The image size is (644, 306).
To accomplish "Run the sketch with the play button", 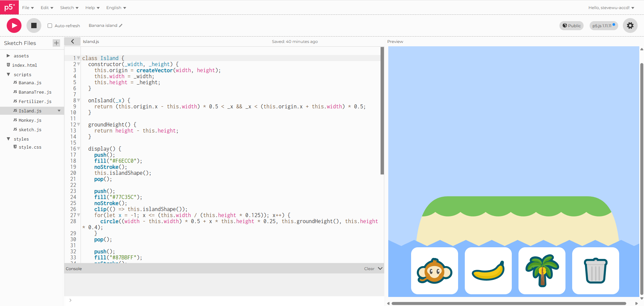I will click(x=14, y=25).
